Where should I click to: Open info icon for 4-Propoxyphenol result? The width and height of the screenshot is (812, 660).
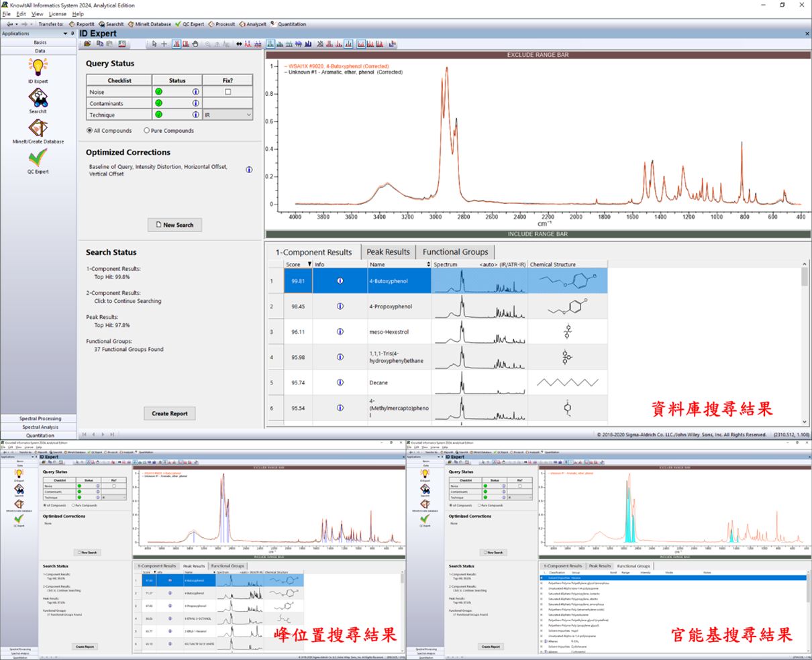(340, 307)
